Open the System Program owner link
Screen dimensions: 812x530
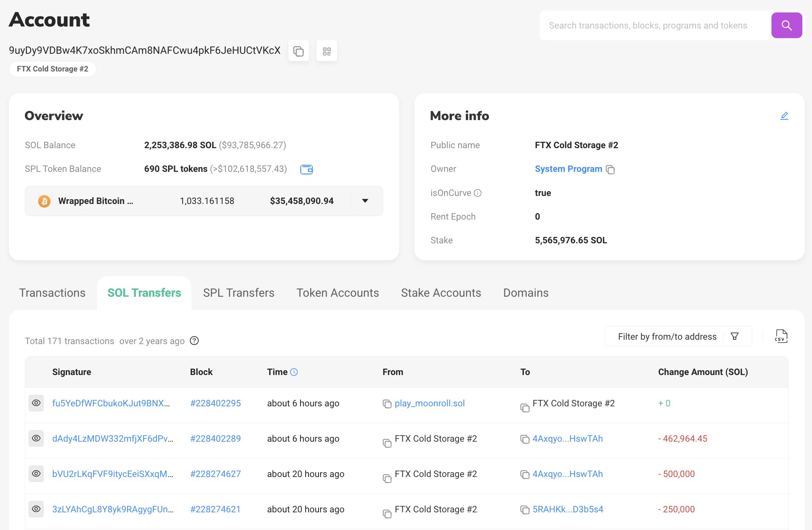(x=568, y=169)
